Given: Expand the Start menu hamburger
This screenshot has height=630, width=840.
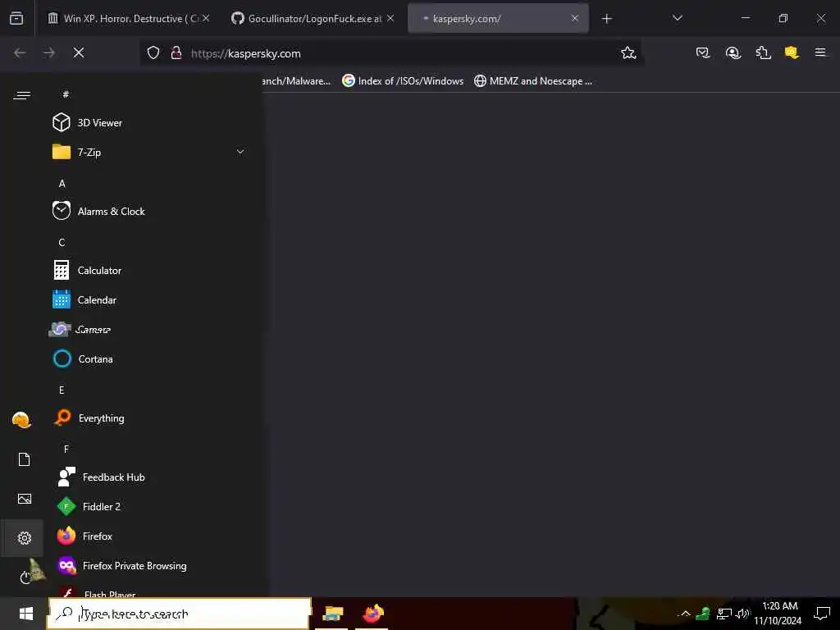Looking at the screenshot, I should coord(22,95).
